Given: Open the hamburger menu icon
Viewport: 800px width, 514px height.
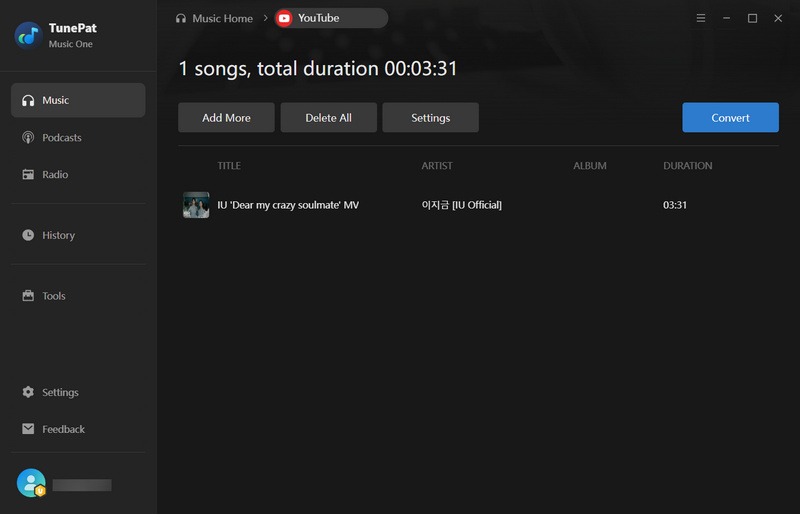Looking at the screenshot, I should (701, 18).
